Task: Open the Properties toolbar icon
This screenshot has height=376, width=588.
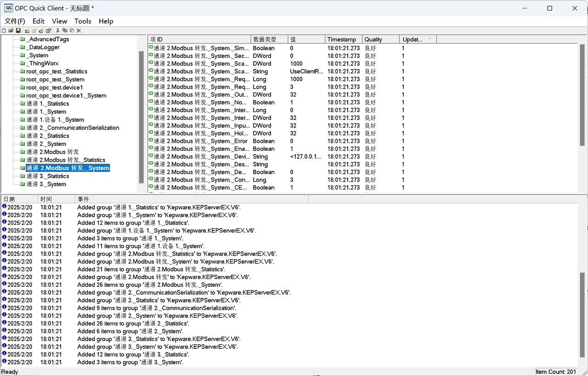Action: (48, 31)
